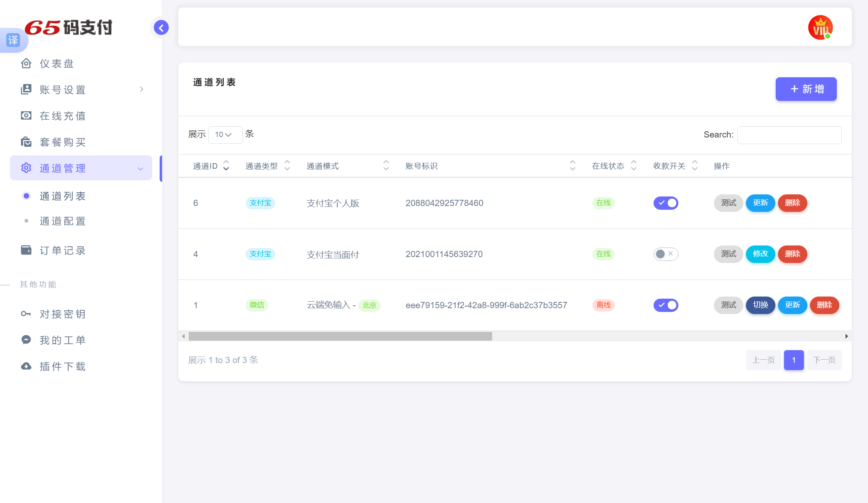
Task: Focus the Search input field
Action: click(x=789, y=135)
